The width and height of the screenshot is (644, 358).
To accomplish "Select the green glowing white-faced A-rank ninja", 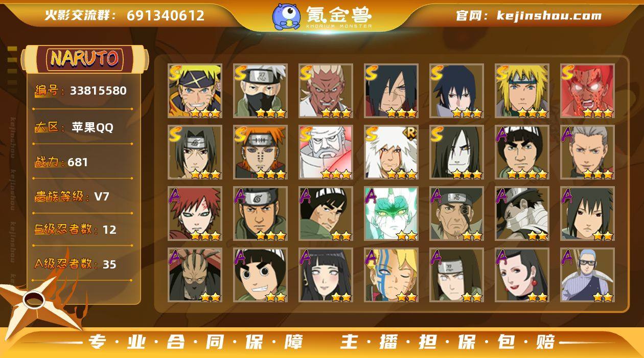I will pos(392,214).
